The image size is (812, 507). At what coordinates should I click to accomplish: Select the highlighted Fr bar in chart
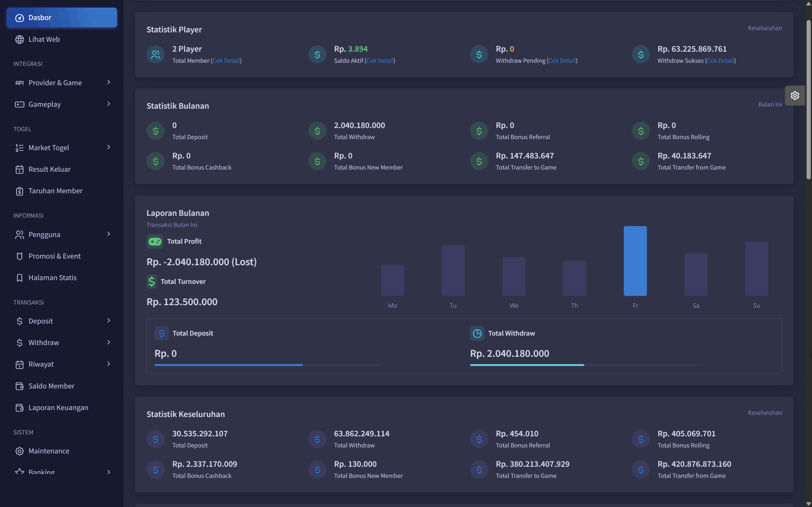pyautogui.click(x=635, y=261)
